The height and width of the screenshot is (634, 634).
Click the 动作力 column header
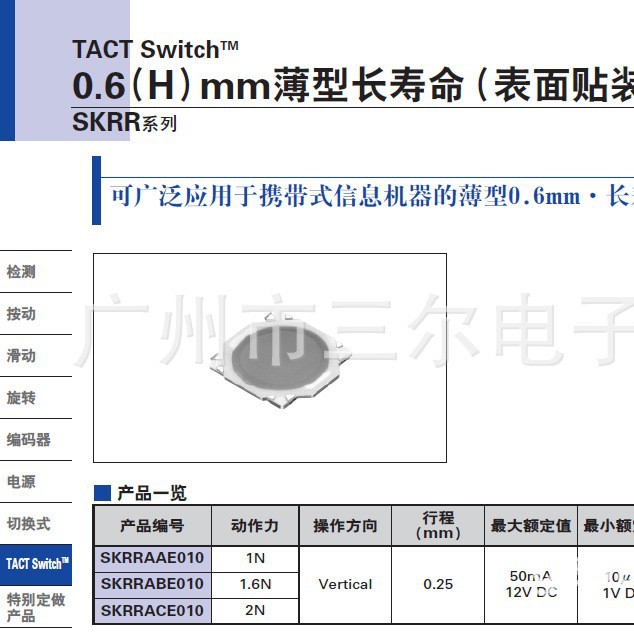(x=255, y=526)
